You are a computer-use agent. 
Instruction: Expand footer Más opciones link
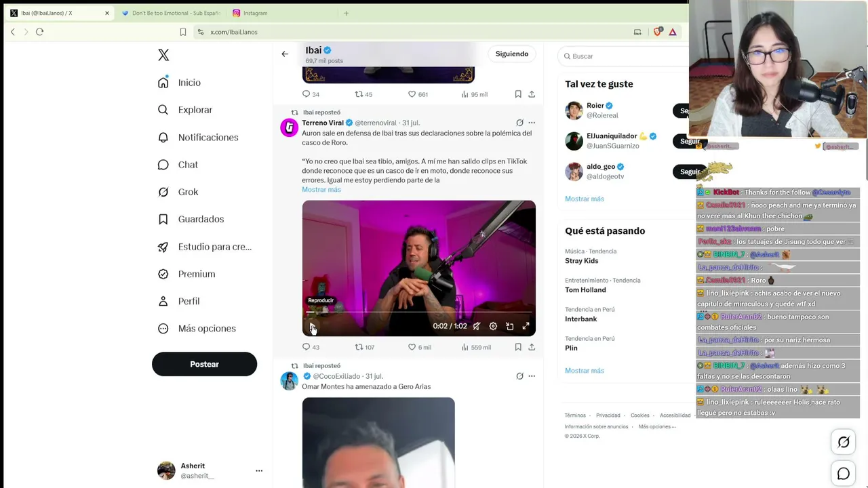tap(657, 426)
